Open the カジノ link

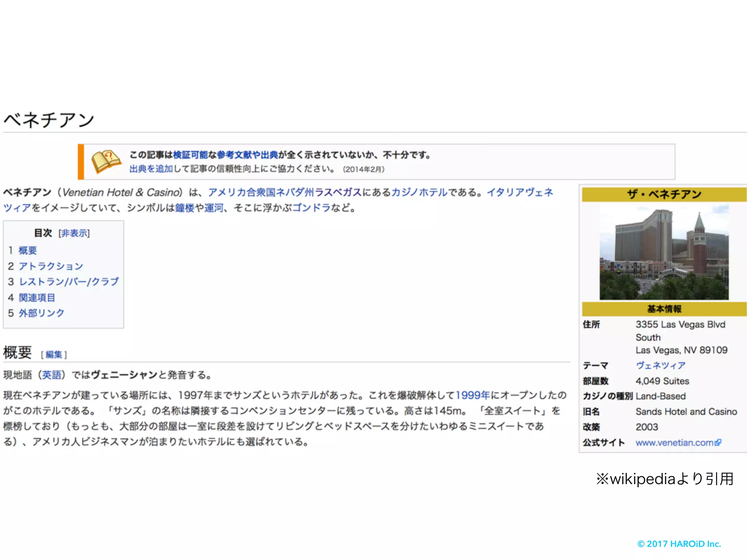pyautogui.click(x=404, y=192)
